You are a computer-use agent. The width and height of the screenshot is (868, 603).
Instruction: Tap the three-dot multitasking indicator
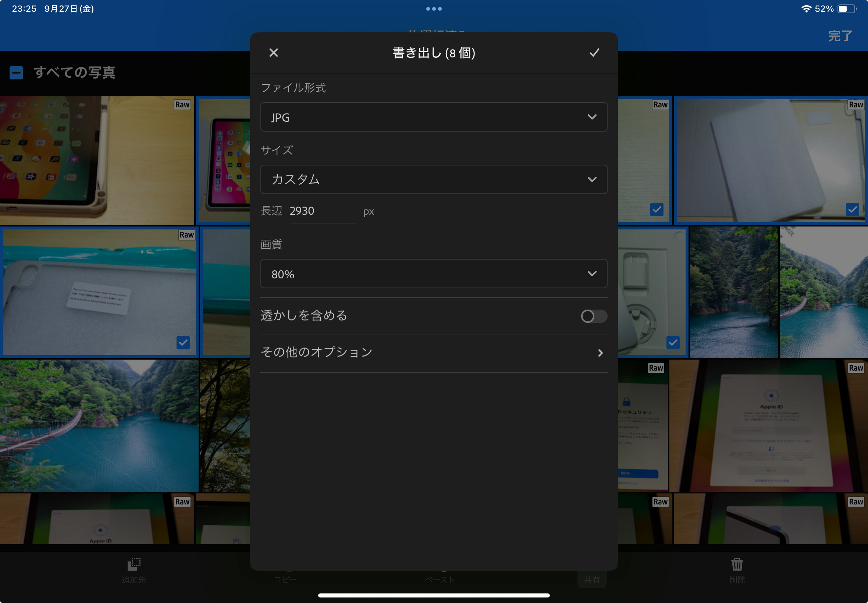(x=434, y=9)
